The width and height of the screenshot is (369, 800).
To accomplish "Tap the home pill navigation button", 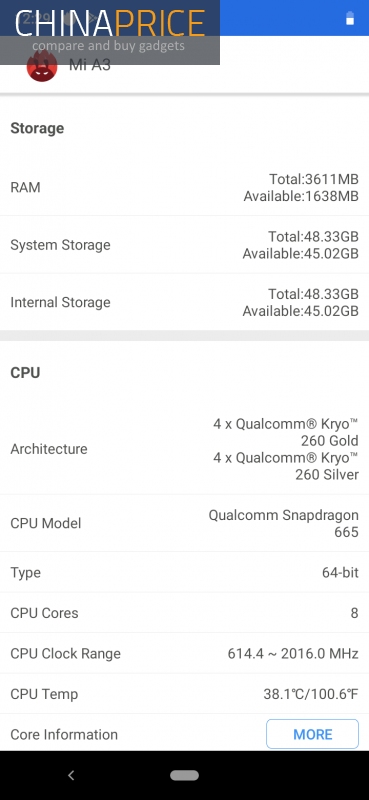I will point(184,776).
